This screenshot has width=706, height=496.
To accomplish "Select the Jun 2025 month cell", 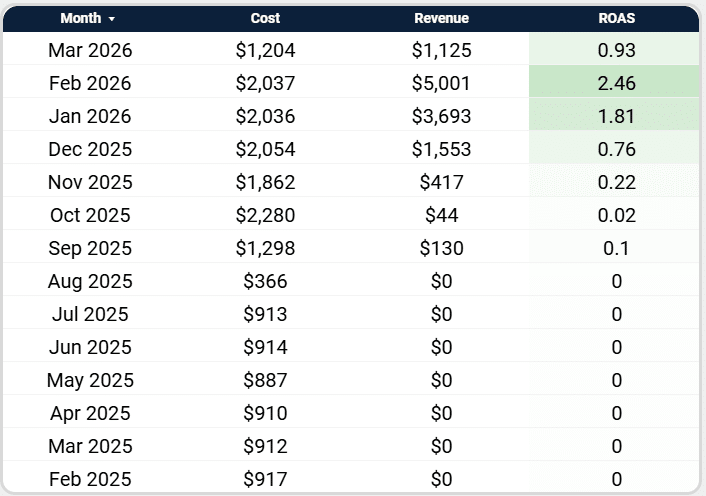I will point(90,347).
